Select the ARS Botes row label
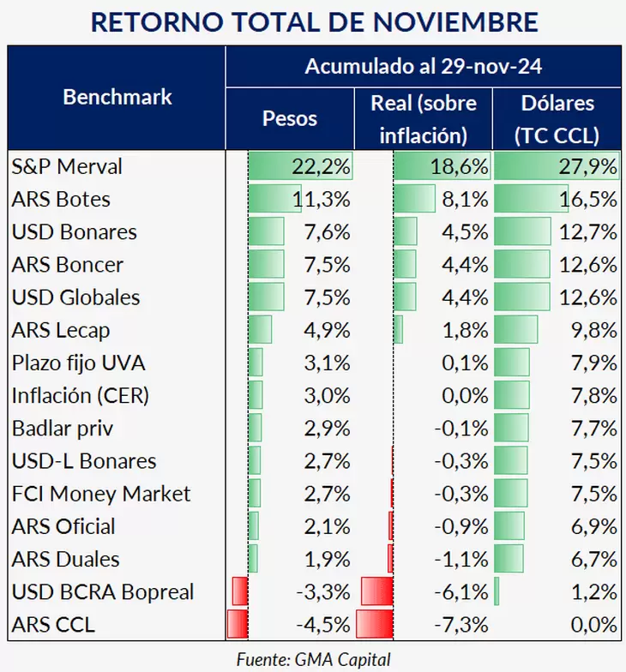The width and height of the screenshot is (626, 672). coord(61,199)
